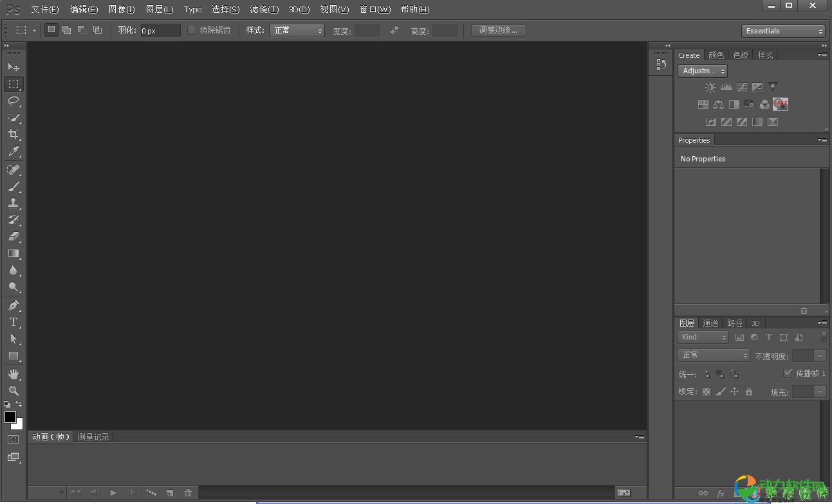
Task: Select the Crop tool
Action: point(13,134)
